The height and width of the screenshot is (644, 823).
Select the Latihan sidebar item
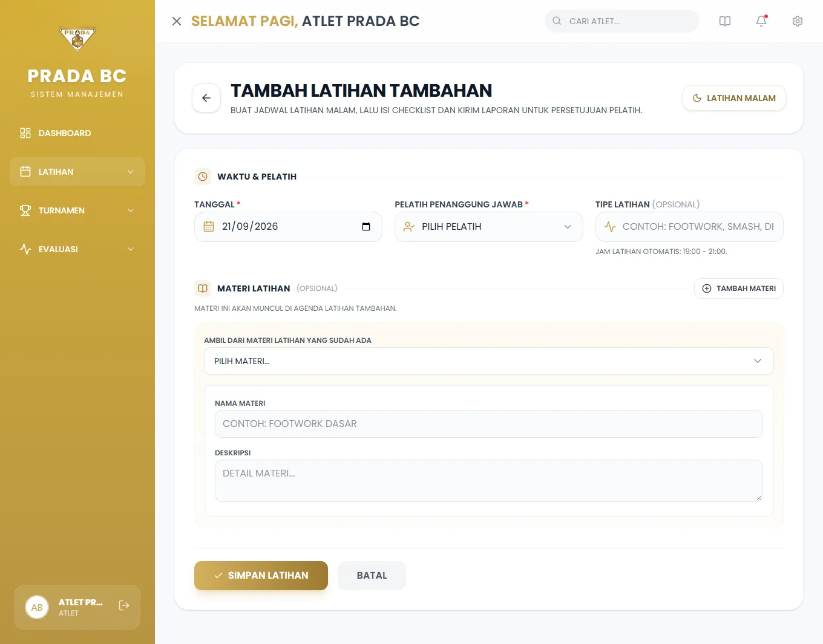click(77, 172)
